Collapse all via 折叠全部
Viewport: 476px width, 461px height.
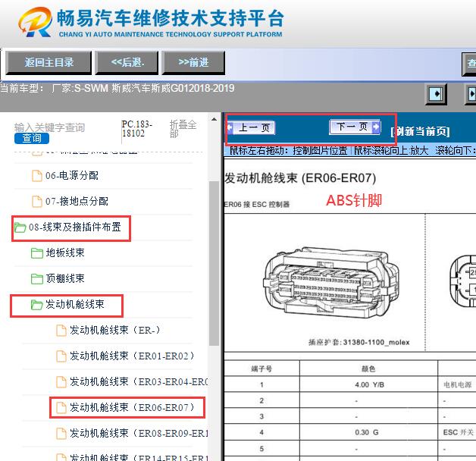click(183, 129)
